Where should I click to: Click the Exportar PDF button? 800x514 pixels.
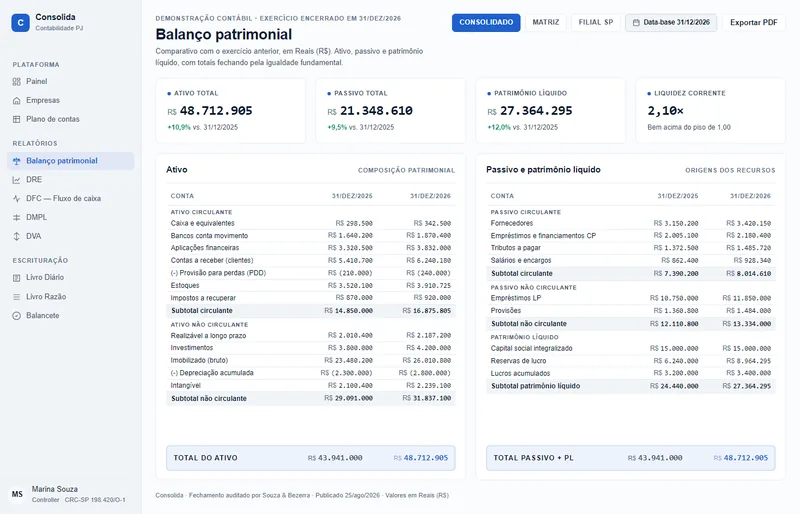(754, 22)
